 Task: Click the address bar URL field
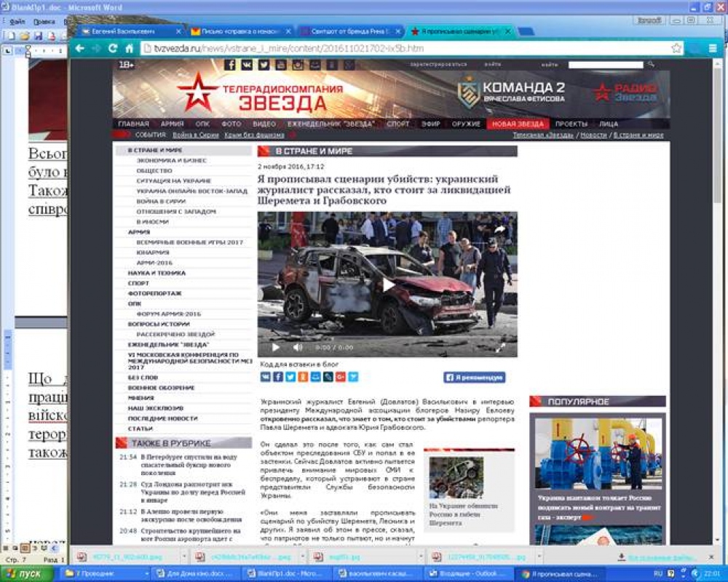pos(400,49)
